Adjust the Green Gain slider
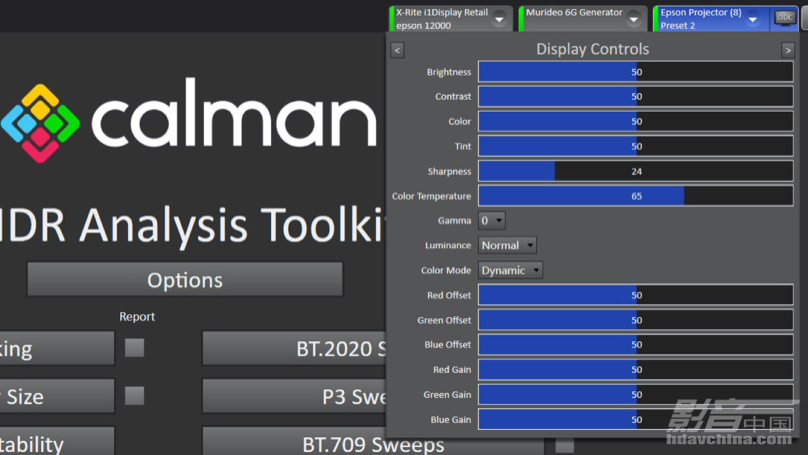The height and width of the screenshot is (455, 808). coord(636,394)
